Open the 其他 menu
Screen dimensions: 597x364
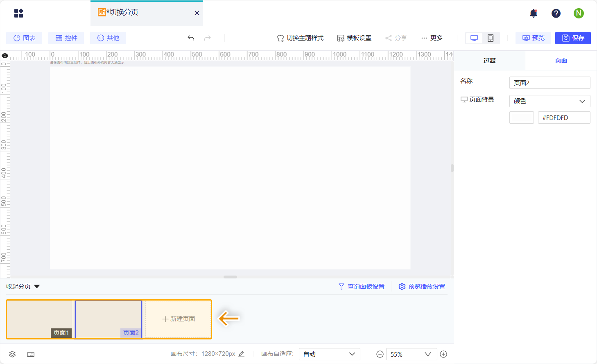tap(108, 38)
